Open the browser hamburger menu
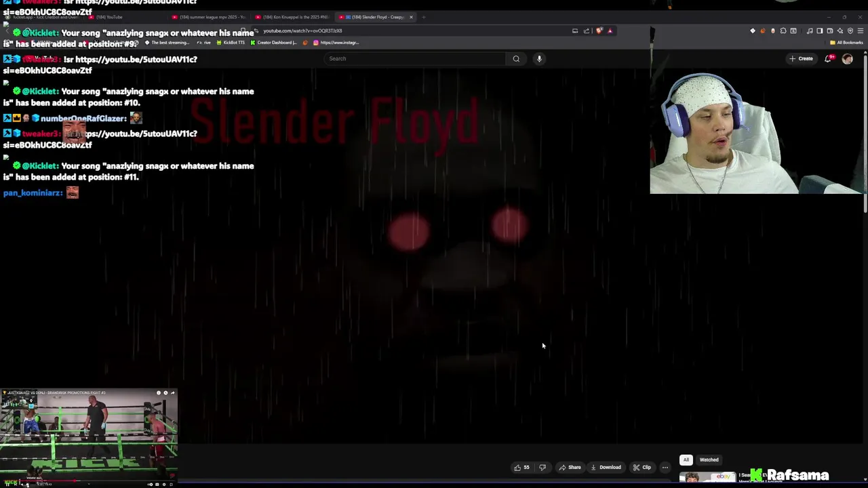The width and height of the screenshot is (868, 488). (x=861, y=30)
